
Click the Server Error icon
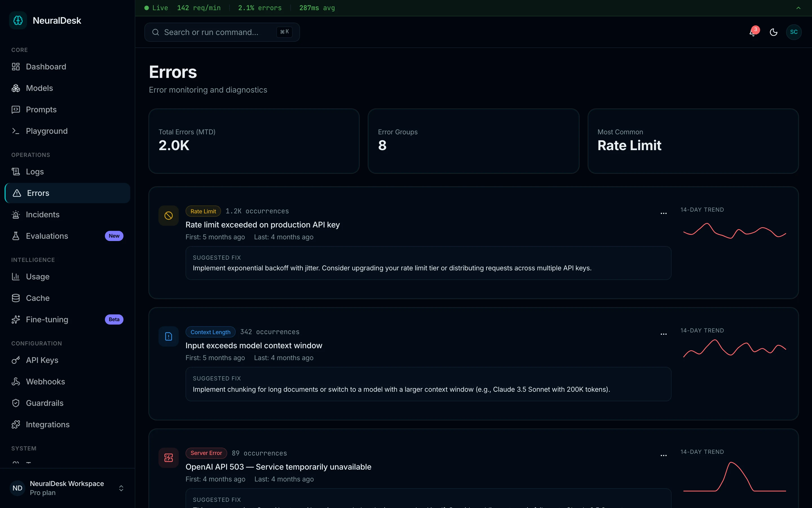point(168,458)
